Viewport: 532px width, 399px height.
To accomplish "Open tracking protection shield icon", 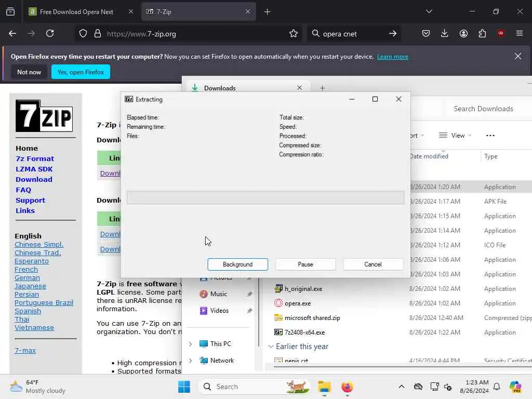I will 83,34.
